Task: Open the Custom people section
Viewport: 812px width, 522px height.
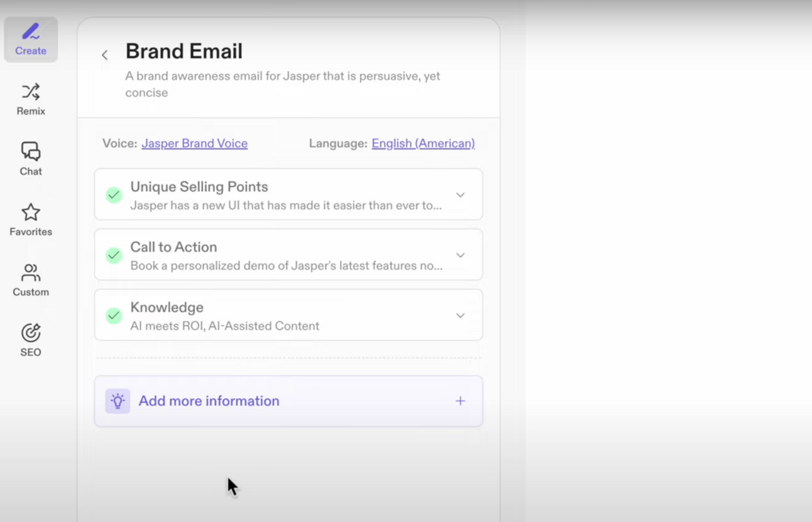Action: 31,280
